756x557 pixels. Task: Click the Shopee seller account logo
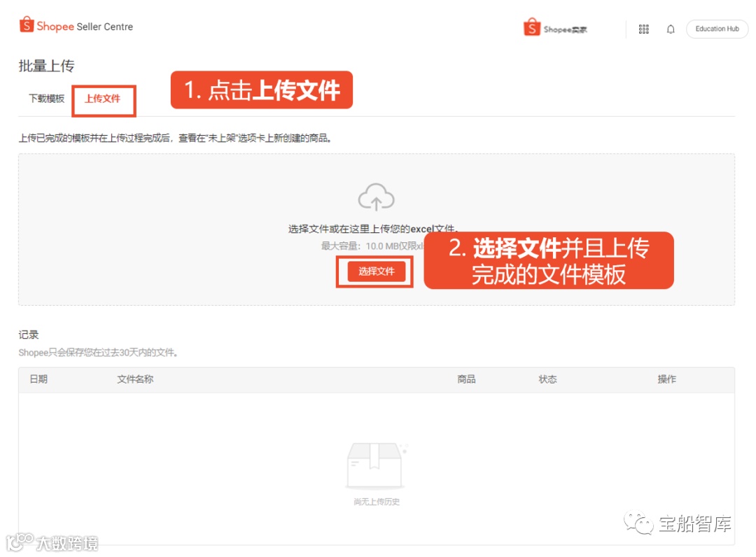tap(531, 27)
